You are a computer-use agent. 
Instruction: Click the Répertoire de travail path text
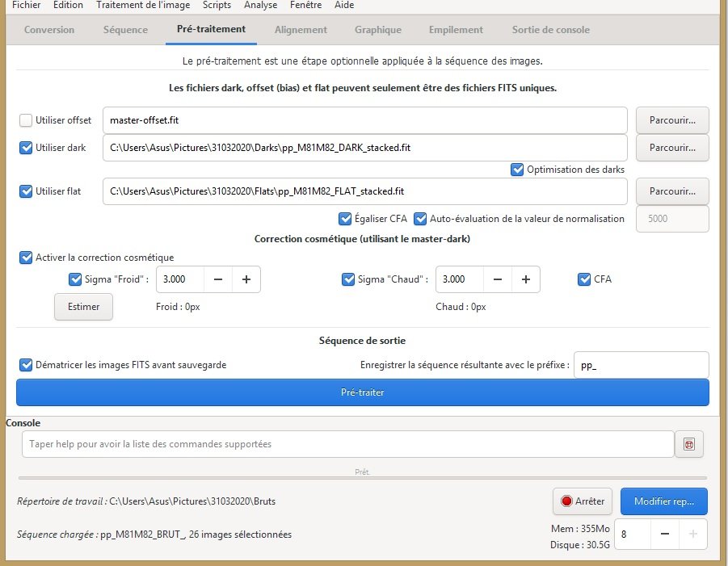point(146,501)
